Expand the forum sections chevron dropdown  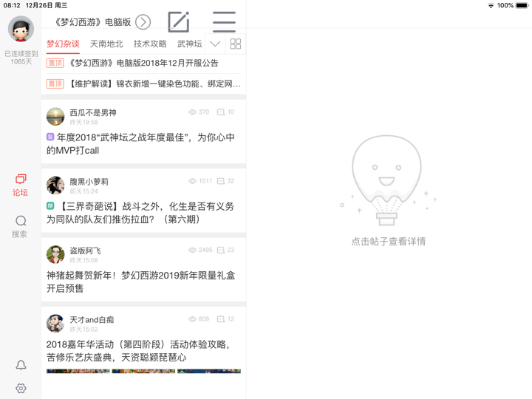coord(215,44)
